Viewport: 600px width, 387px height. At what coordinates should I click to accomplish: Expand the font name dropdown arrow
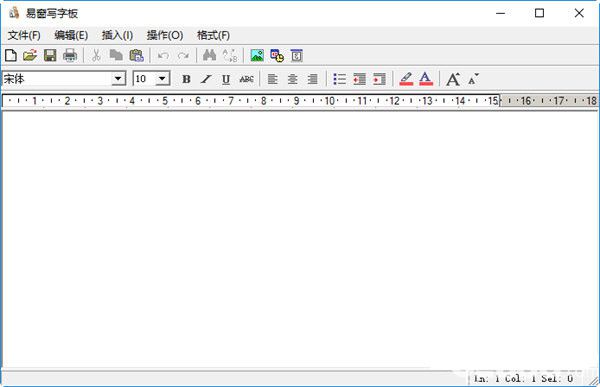pos(118,79)
